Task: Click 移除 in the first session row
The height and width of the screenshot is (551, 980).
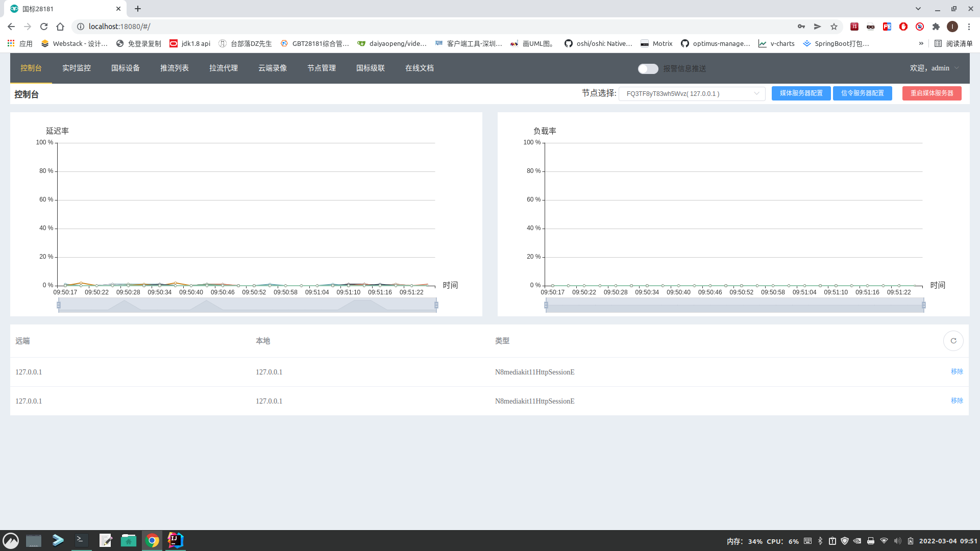Action: (x=957, y=372)
